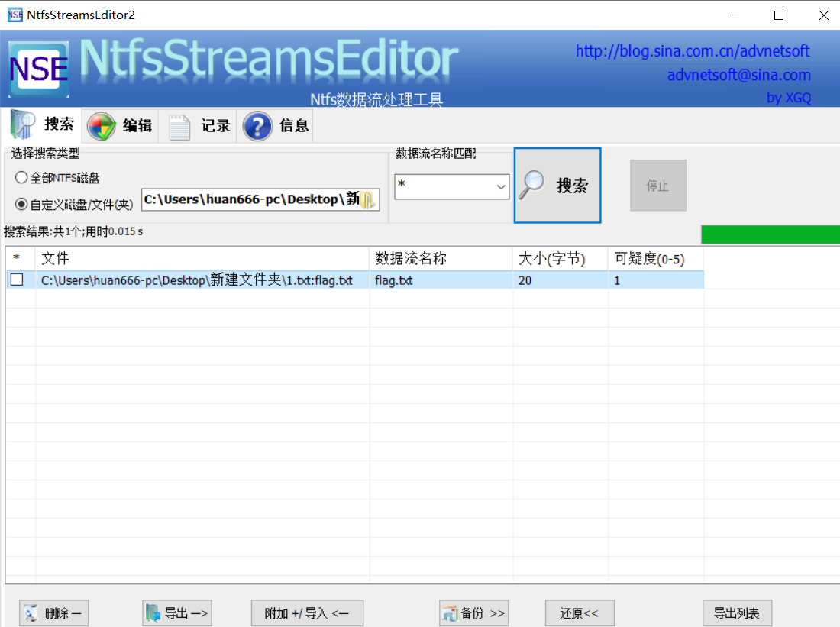Viewport: 840px width, 627px height.
Task: Open the 记录 tab
Action: click(199, 125)
